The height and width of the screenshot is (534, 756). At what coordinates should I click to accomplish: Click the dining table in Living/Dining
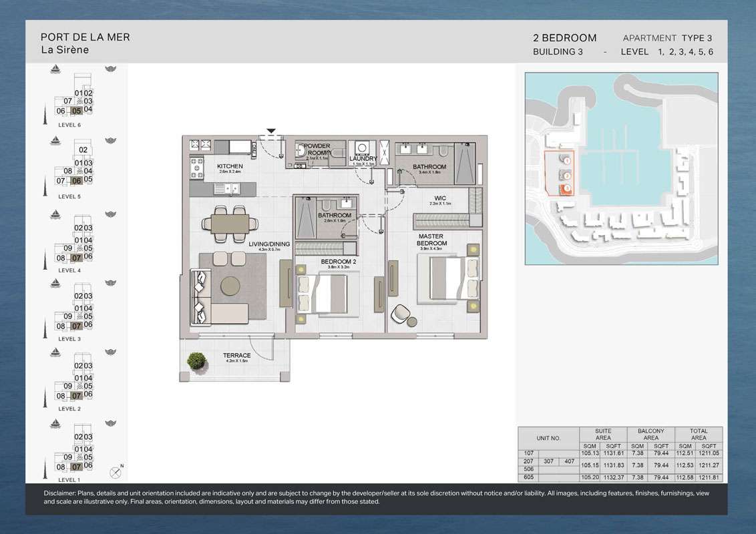click(230, 222)
